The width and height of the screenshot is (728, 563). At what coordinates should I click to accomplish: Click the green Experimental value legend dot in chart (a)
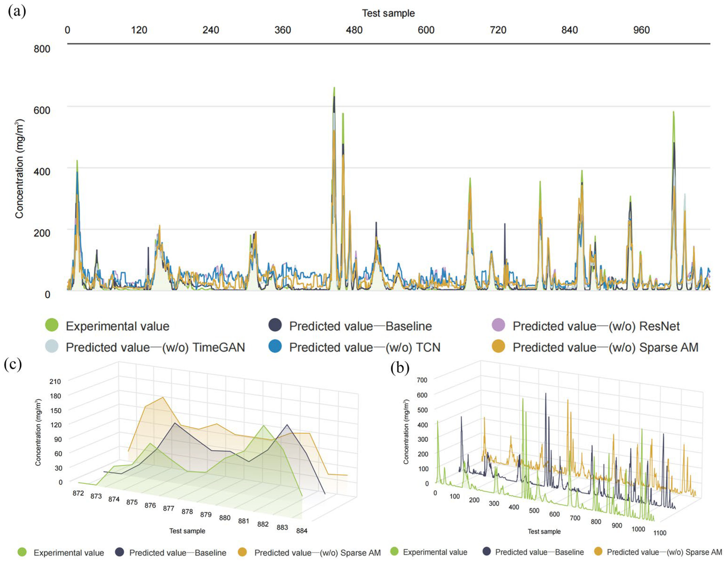(x=52, y=325)
